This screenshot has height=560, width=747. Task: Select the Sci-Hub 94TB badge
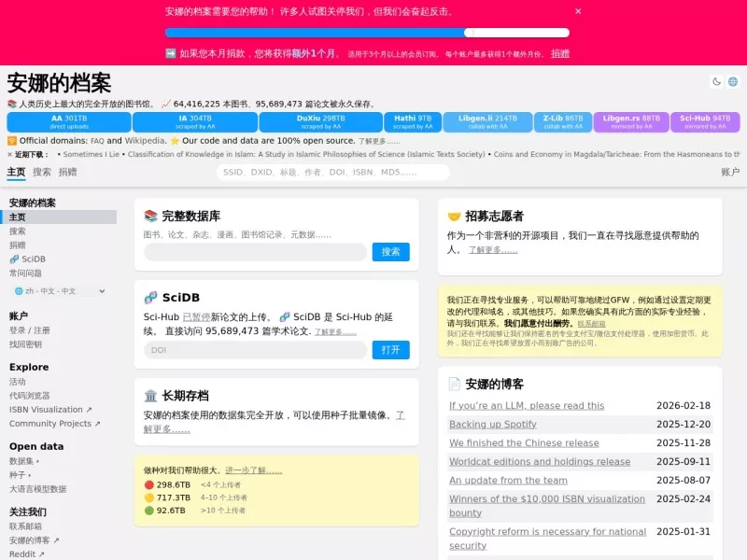pyautogui.click(x=705, y=122)
